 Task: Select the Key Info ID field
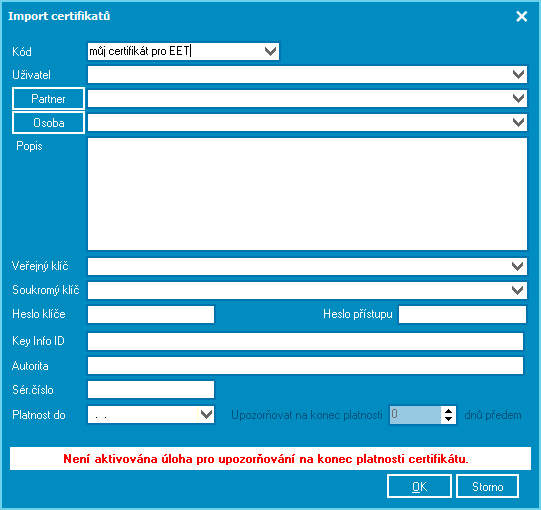click(305, 341)
